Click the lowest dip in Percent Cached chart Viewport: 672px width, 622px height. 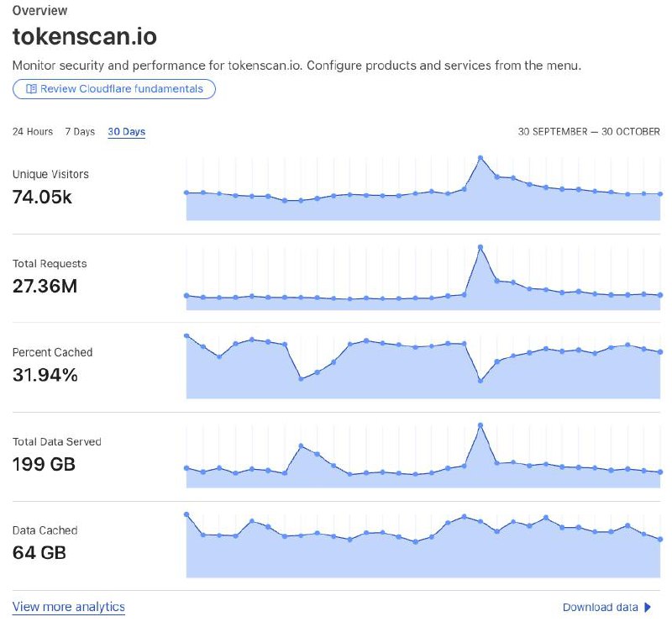tap(480, 381)
